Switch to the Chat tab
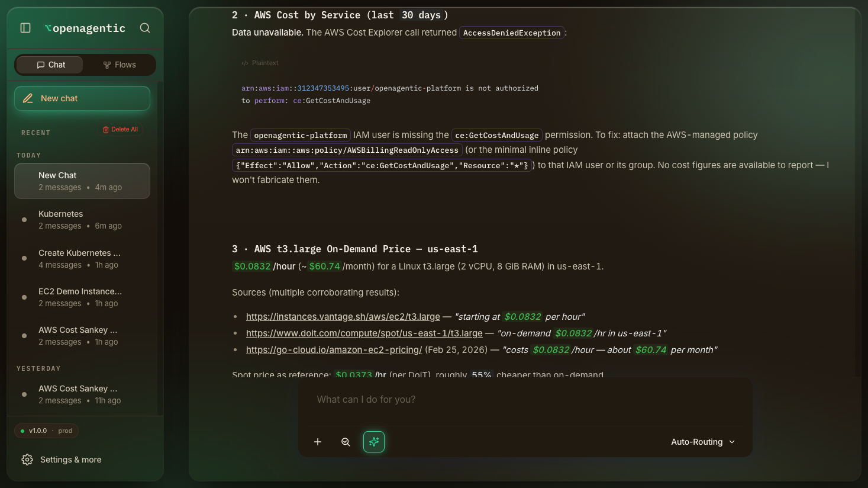The width and height of the screenshot is (868, 488). pos(50,65)
